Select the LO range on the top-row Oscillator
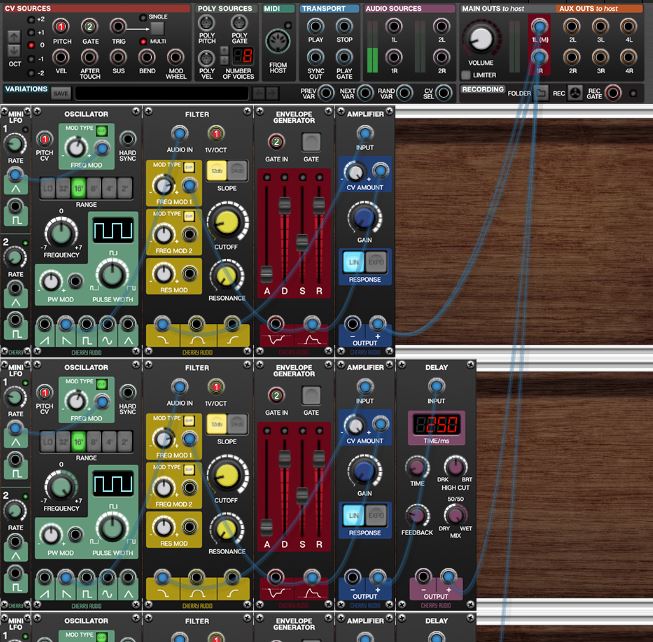Screen dimensions: 653x642 48,188
